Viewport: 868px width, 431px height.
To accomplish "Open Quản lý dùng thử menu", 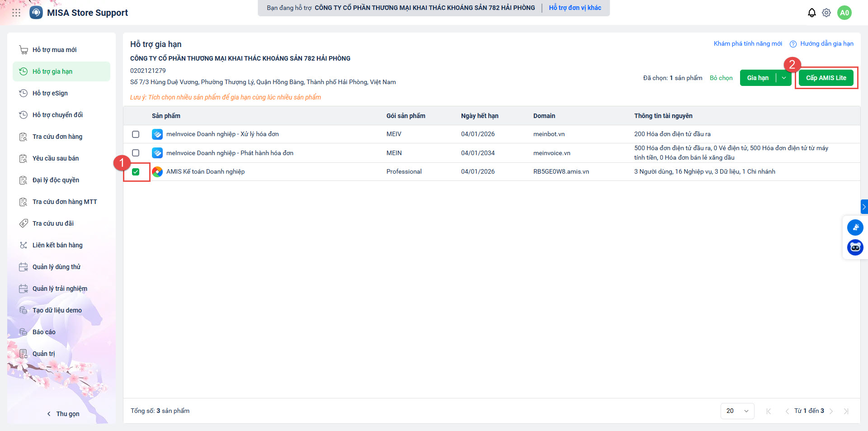I will pos(61,267).
